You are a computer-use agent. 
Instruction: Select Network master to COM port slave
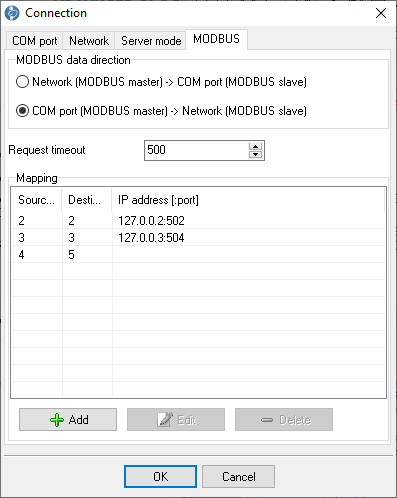(22, 82)
